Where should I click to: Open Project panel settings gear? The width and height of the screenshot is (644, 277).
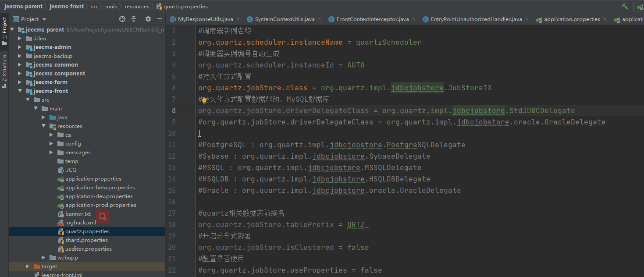coord(148,19)
